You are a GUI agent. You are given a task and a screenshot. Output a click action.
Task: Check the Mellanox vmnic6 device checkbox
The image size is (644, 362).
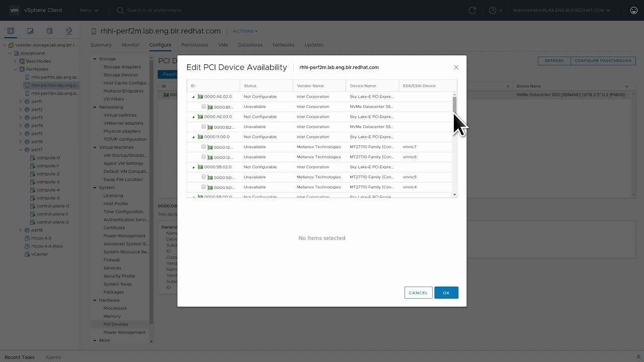(x=204, y=157)
